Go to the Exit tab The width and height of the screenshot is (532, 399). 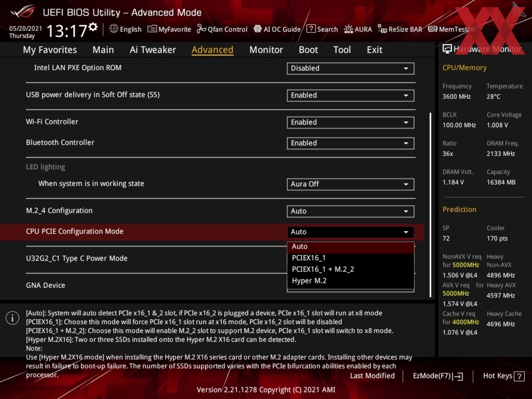coord(374,50)
